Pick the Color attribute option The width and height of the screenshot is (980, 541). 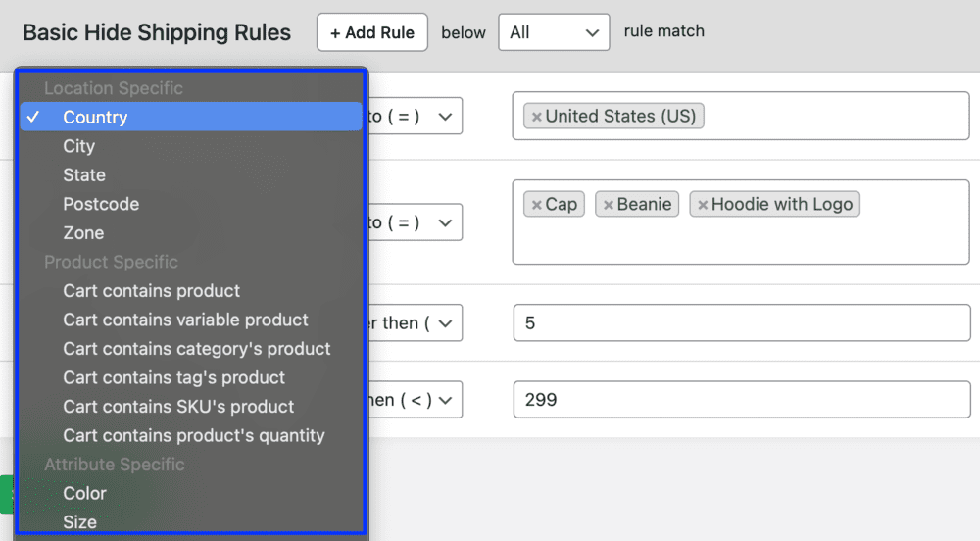84,493
